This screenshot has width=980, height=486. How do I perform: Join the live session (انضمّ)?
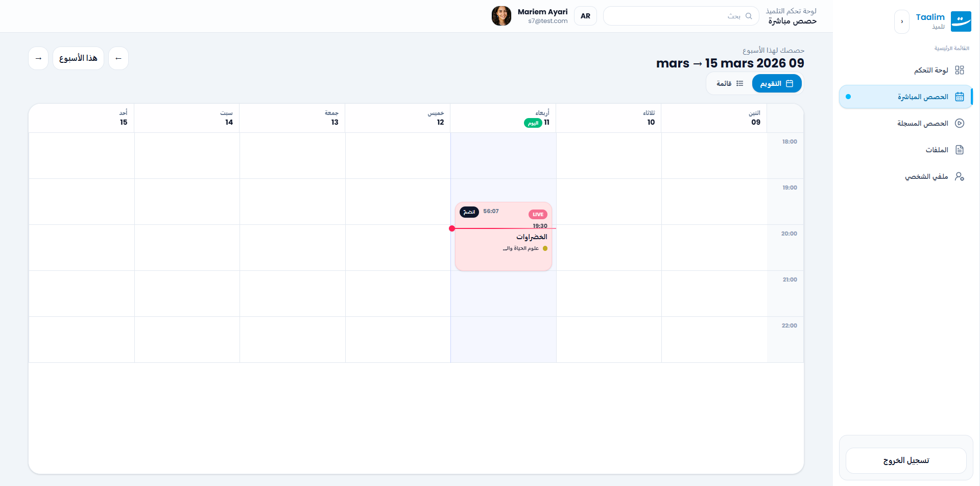[x=469, y=212]
